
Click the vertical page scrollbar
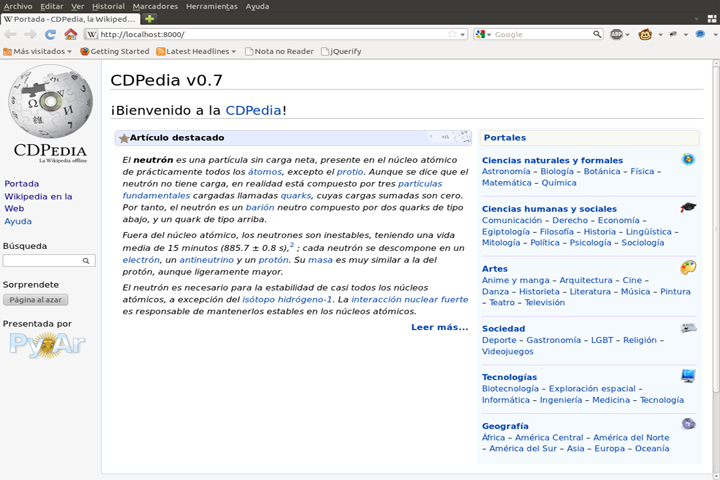tap(716, 230)
